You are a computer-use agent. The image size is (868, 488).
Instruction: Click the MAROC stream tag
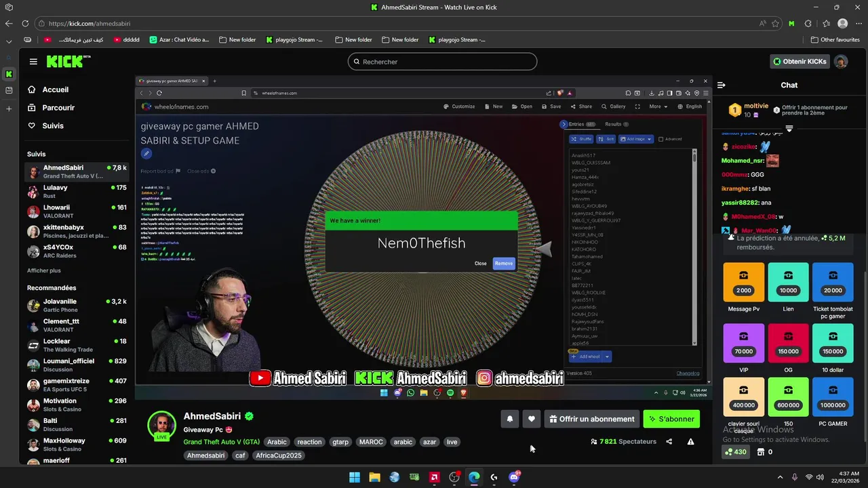371,442
